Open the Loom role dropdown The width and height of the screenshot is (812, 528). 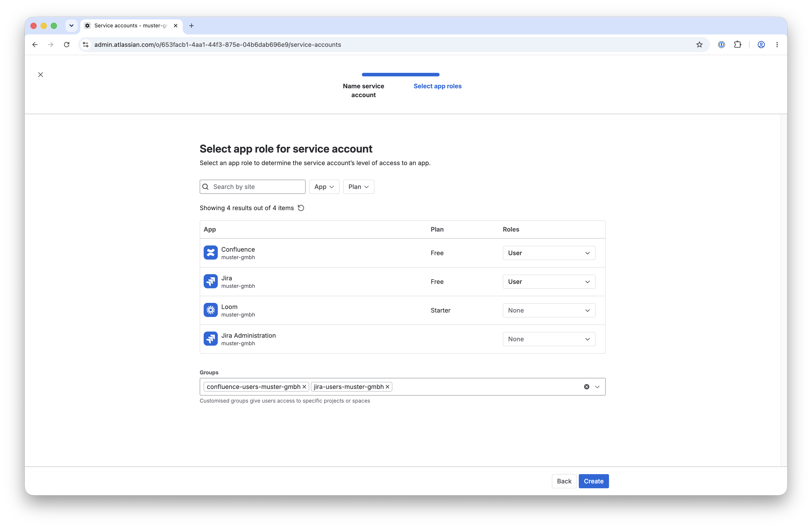(x=549, y=310)
